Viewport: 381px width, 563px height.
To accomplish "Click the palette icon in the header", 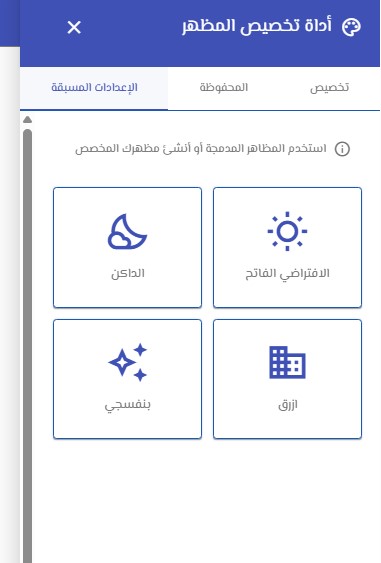I will coord(351,27).
